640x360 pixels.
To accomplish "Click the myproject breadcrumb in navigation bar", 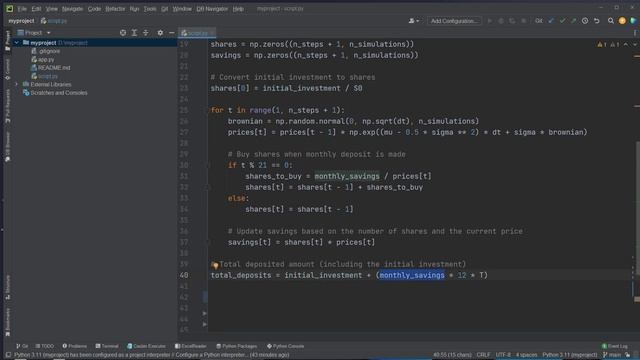I will 21,21.
